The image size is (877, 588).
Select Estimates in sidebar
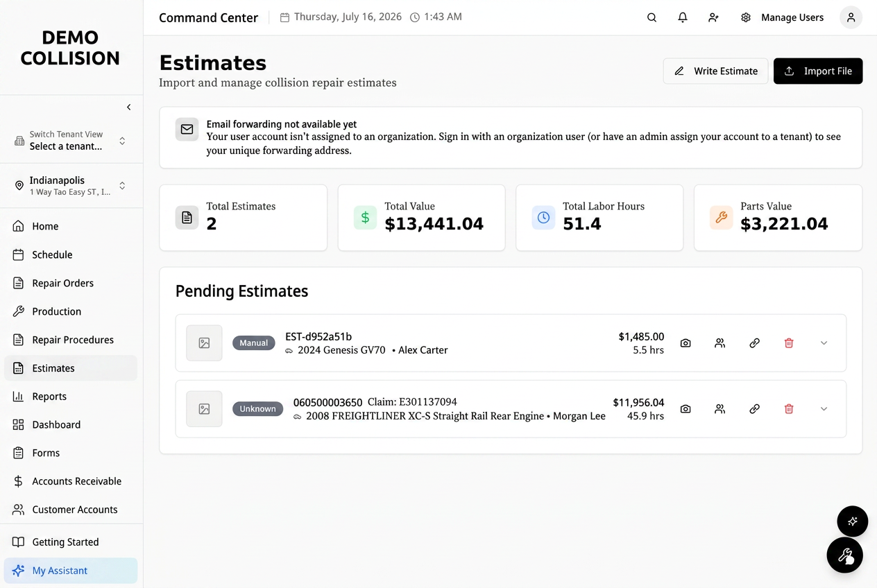click(x=71, y=368)
